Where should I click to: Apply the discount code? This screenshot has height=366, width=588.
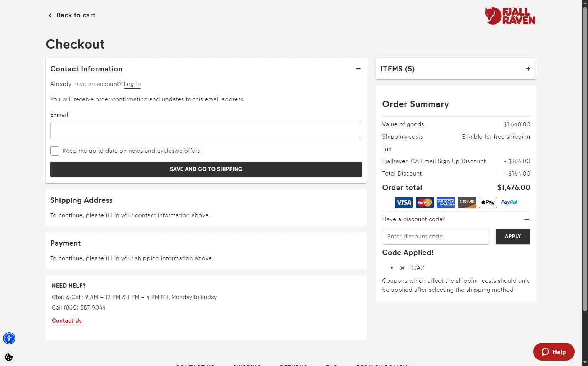[512, 237]
